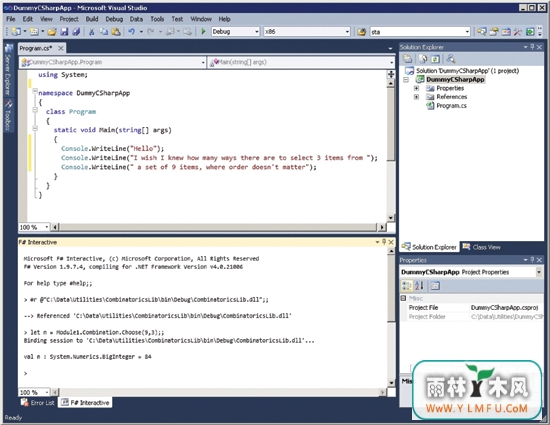Image resolution: width=550 pixels, height=425 pixels.
Task: Click the Redo arrow icon
Action: click(151, 32)
